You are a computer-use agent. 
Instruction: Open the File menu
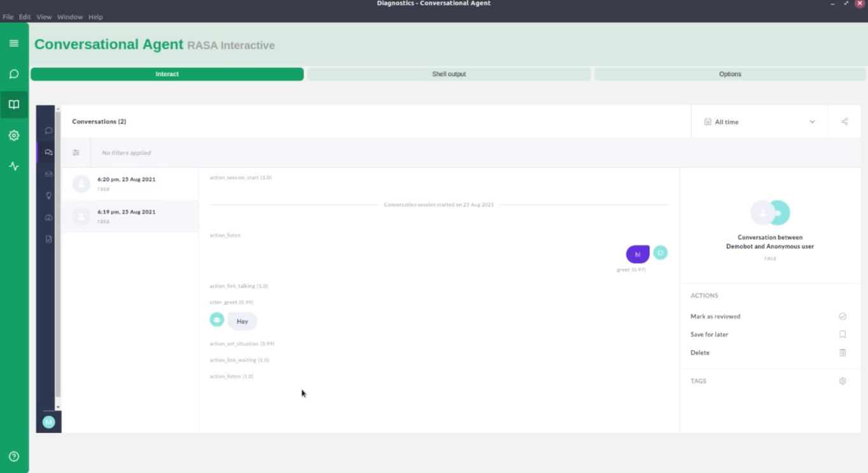point(8,17)
